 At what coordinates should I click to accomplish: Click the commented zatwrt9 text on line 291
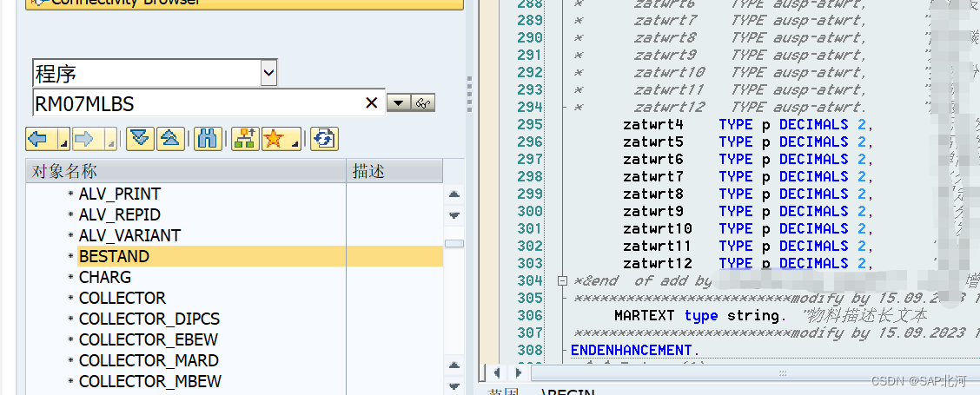665,55
